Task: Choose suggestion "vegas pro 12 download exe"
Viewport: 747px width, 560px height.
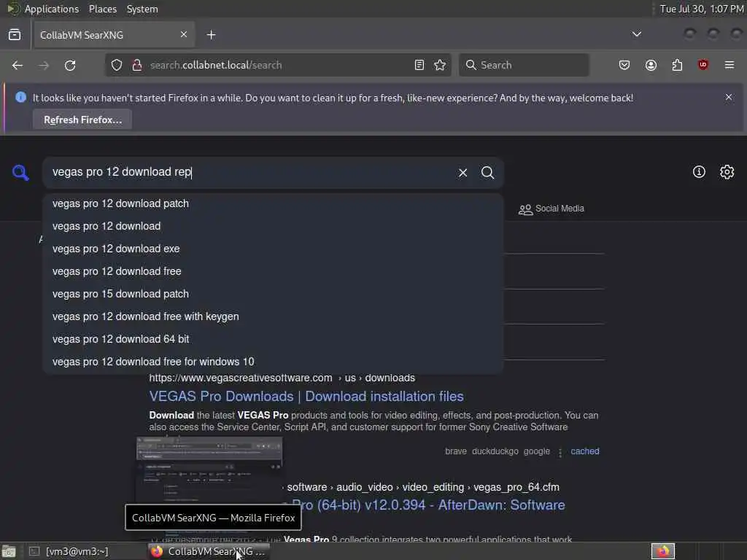Action: coord(273,249)
